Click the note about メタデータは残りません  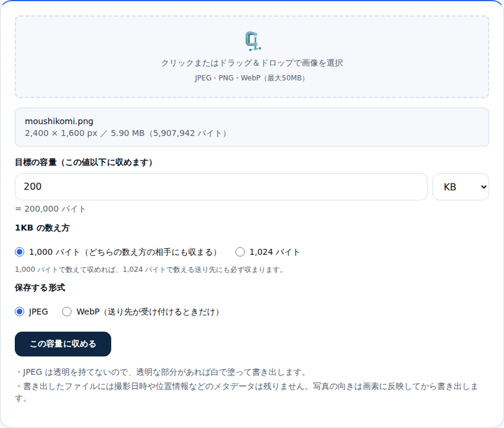[246, 392]
